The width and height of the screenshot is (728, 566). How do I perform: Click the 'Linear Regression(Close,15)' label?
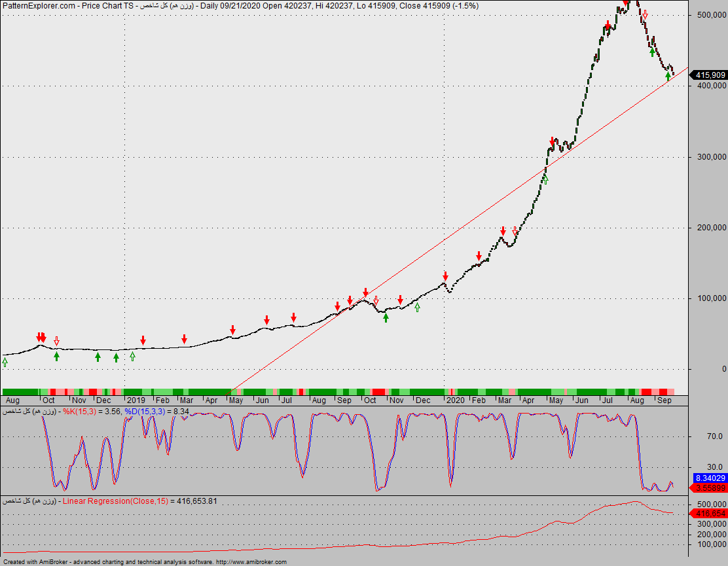point(116,501)
